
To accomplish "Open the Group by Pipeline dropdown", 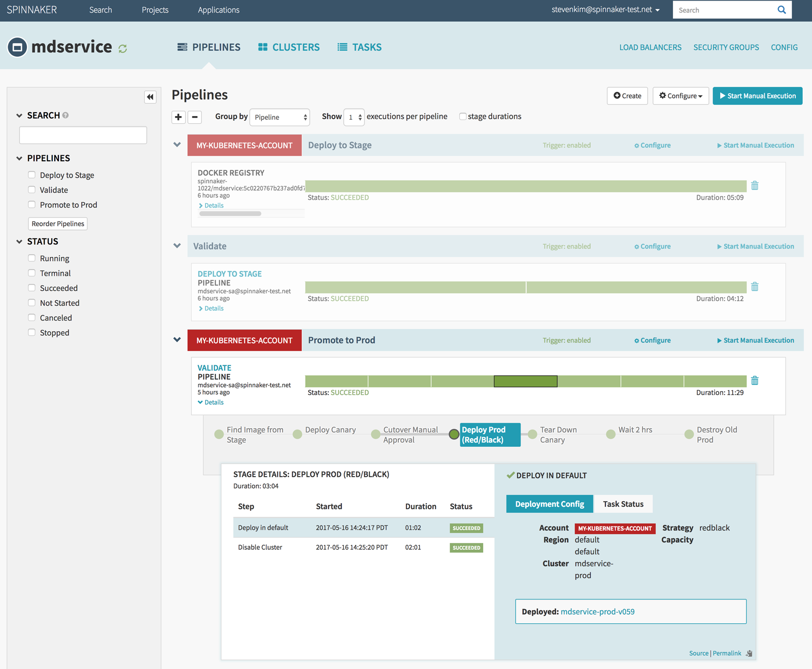I will pos(280,117).
